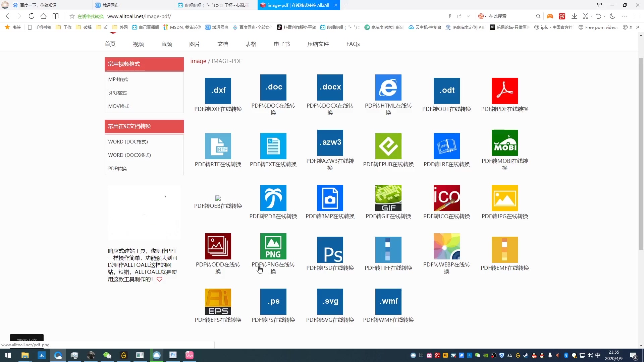644x362 pixels.
Task: Open the PDF to LRF converter icon
Action: click(447, 146)
